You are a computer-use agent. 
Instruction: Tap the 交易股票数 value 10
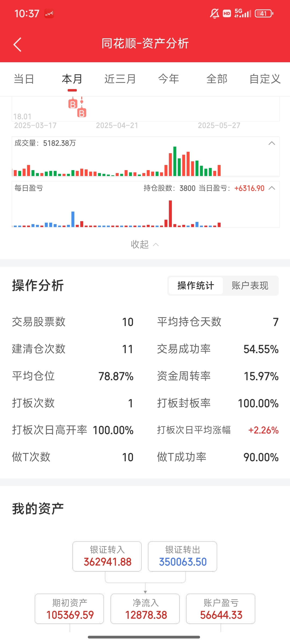point(128,322)
